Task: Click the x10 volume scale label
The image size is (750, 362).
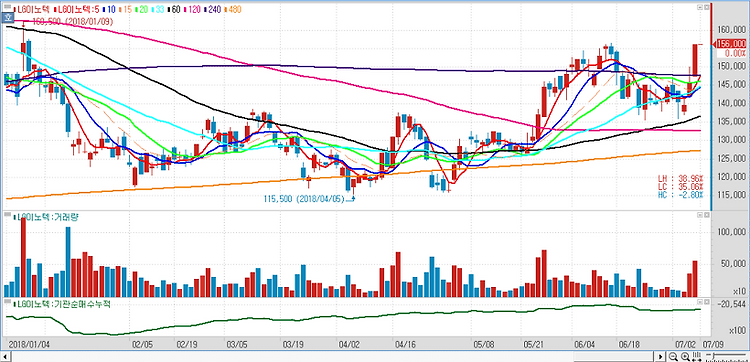Action: tap(739, 291)
